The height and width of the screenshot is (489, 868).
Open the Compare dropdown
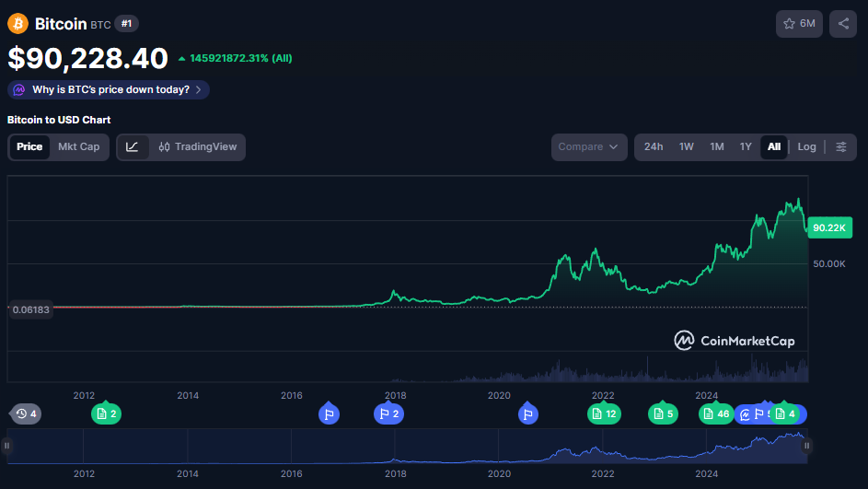[x=589, y=146]
